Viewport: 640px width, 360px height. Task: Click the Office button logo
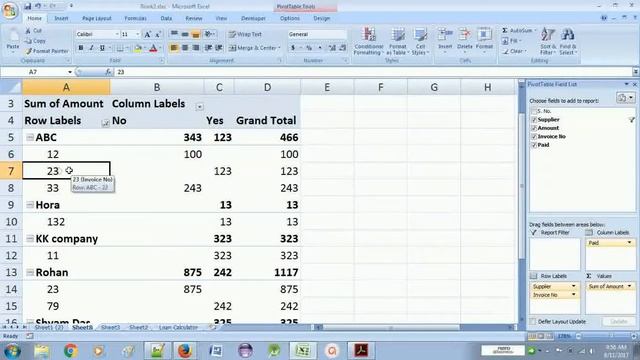click(x=10, y=10)
